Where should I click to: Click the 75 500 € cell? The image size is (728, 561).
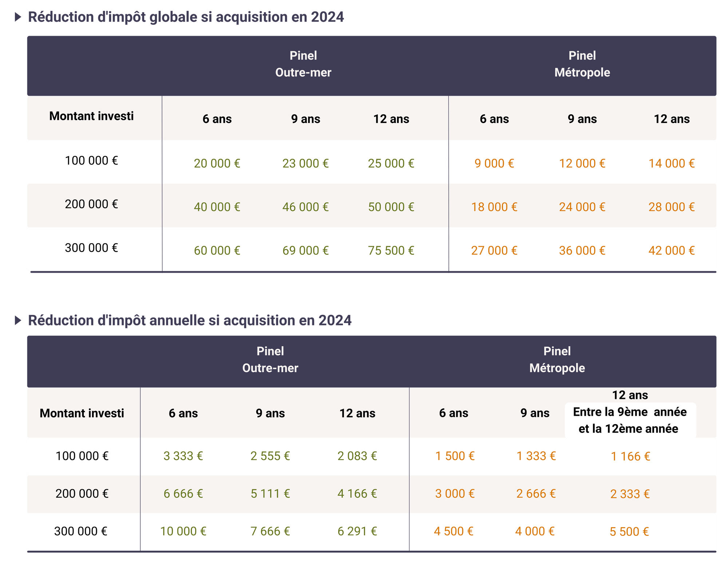[391, 250]
